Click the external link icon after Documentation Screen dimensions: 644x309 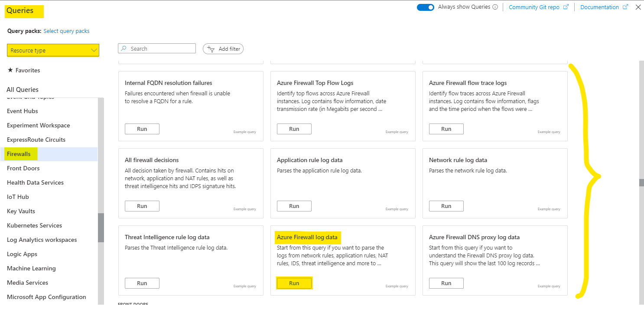(x=625, y=7)
